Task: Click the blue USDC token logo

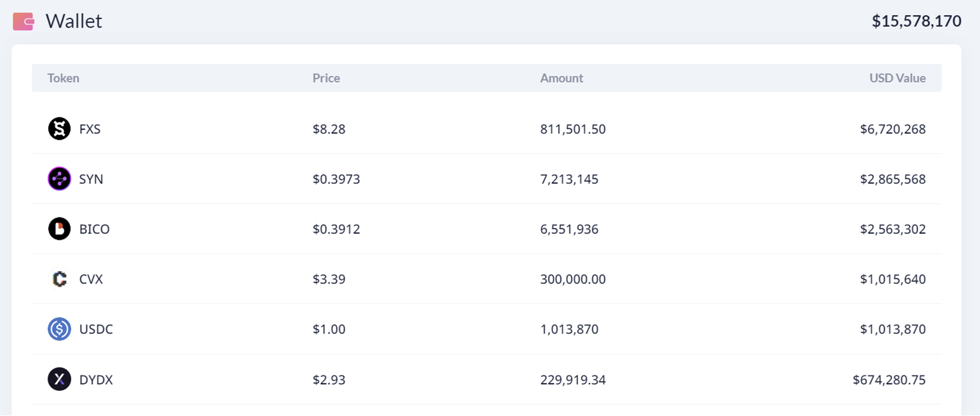Action: 59,329
